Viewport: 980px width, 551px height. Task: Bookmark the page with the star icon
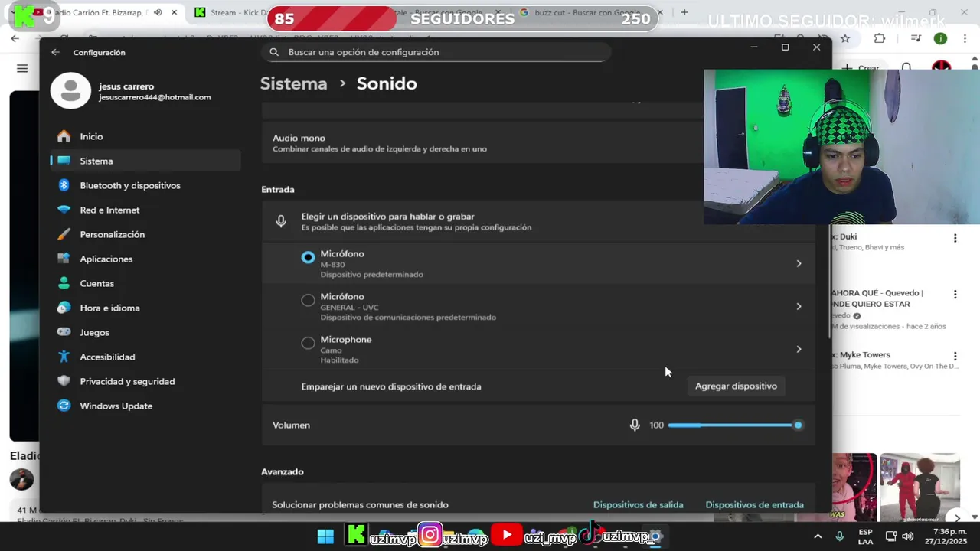pos(845,38)
